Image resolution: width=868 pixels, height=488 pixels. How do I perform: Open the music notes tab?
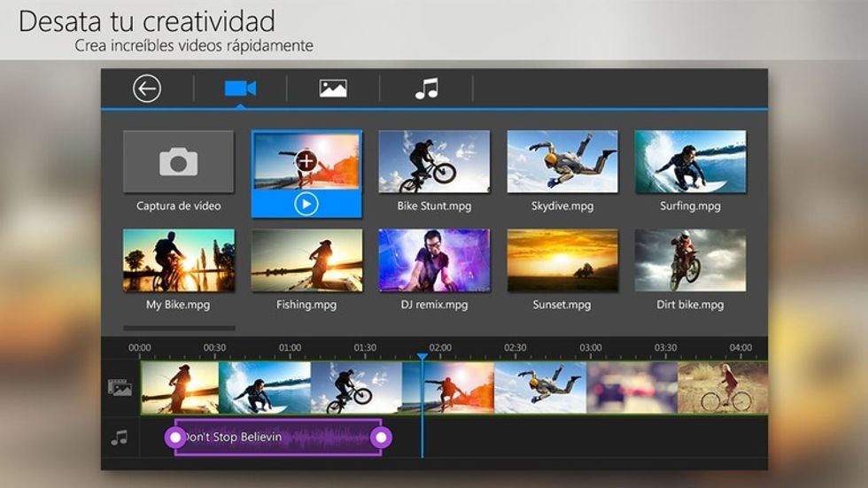point(427,89)
